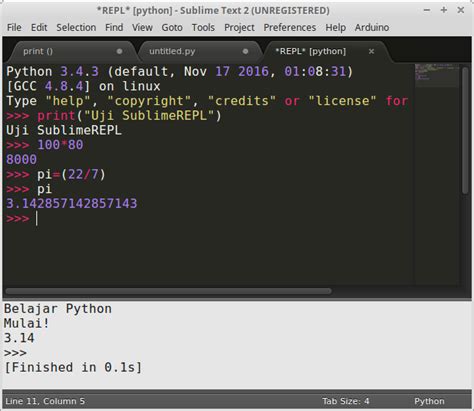Image resolution: width=474 pixels, height=411 pixels.
Task: Place cursor at the last REPL prompt
Action: 37,219
